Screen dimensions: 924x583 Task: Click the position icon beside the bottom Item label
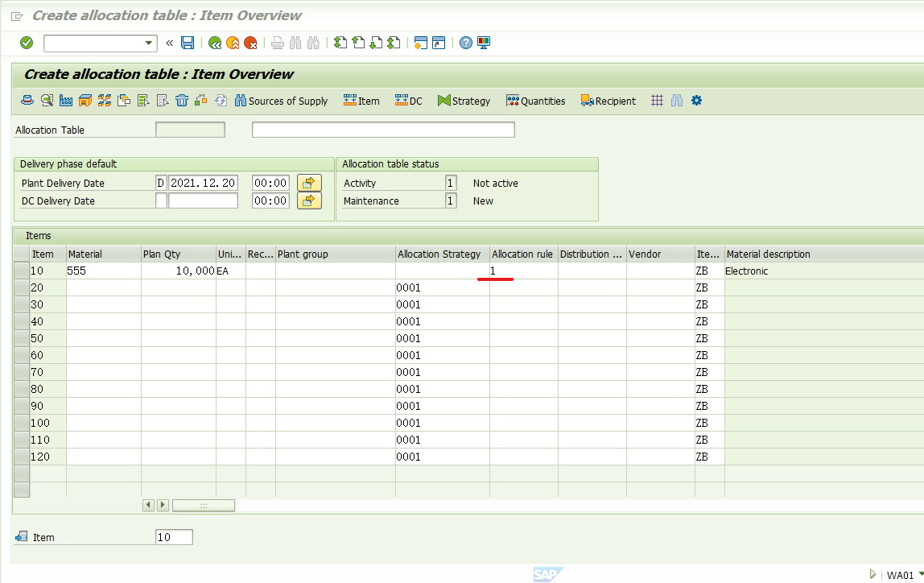click(x=22, y=536)
